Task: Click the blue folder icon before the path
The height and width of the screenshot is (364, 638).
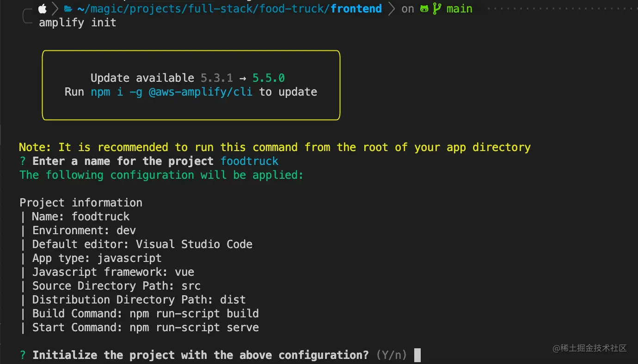Action: [67, 8]
